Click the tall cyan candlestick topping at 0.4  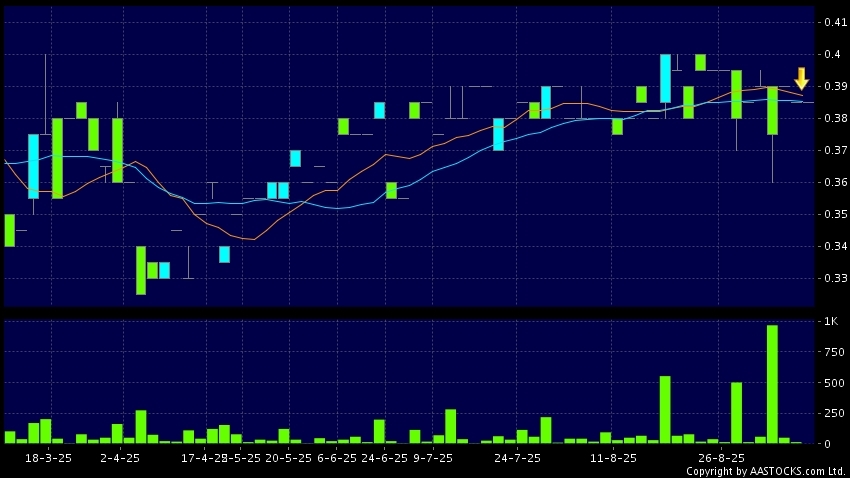[x=665, y=79]
